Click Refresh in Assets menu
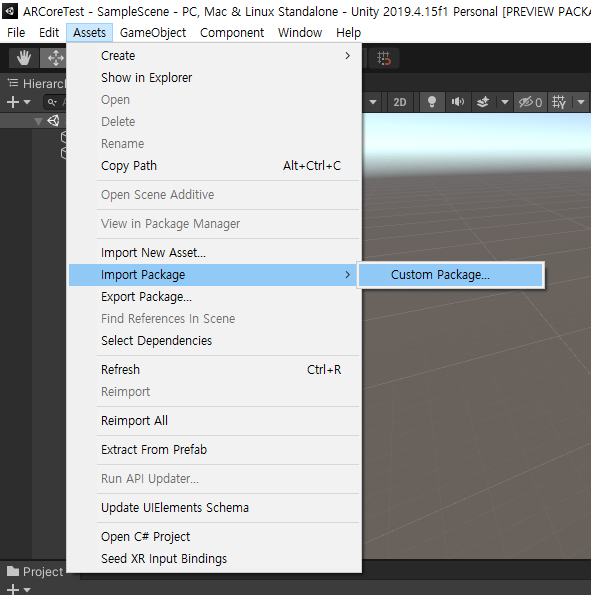This screenshot has height=595, width=591. pos(214,370)
